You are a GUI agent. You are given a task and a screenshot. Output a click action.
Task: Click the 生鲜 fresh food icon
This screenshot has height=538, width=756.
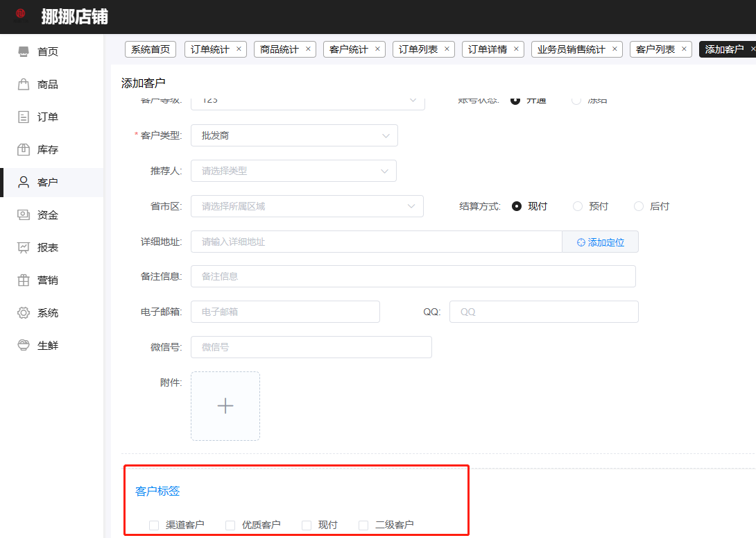pyautogui.click(x=24, y=346)
